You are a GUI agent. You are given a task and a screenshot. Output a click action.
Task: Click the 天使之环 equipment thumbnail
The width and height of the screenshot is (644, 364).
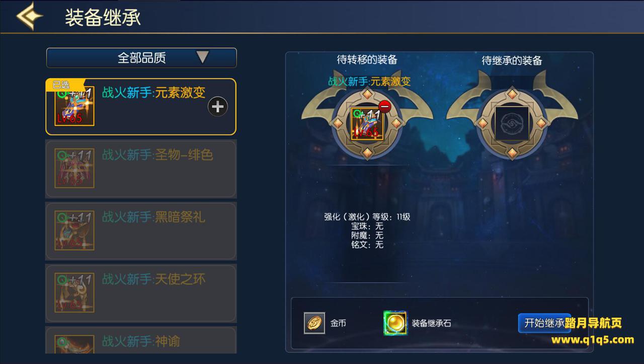[x=74, y=294]
